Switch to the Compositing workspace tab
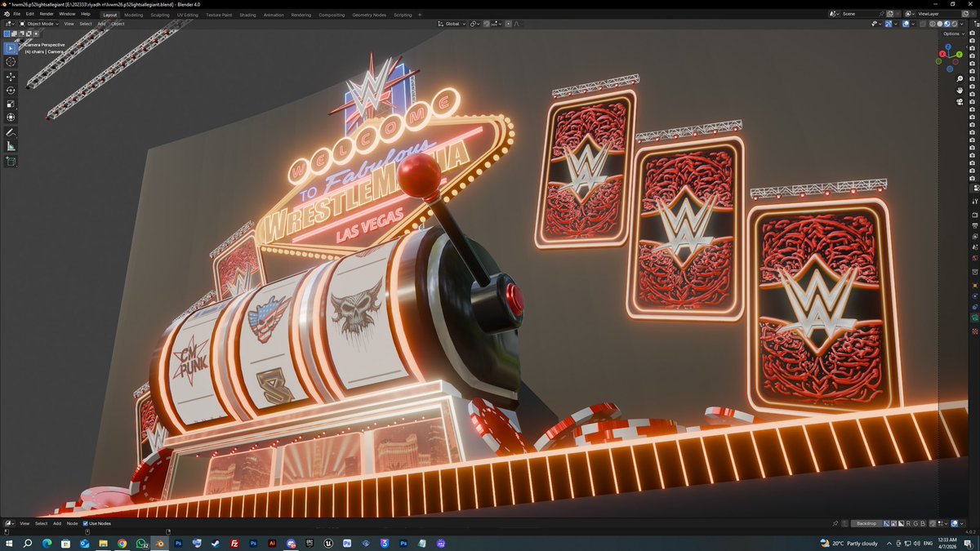The height and width of the screenshot is (551, 980). pos(332,15)
